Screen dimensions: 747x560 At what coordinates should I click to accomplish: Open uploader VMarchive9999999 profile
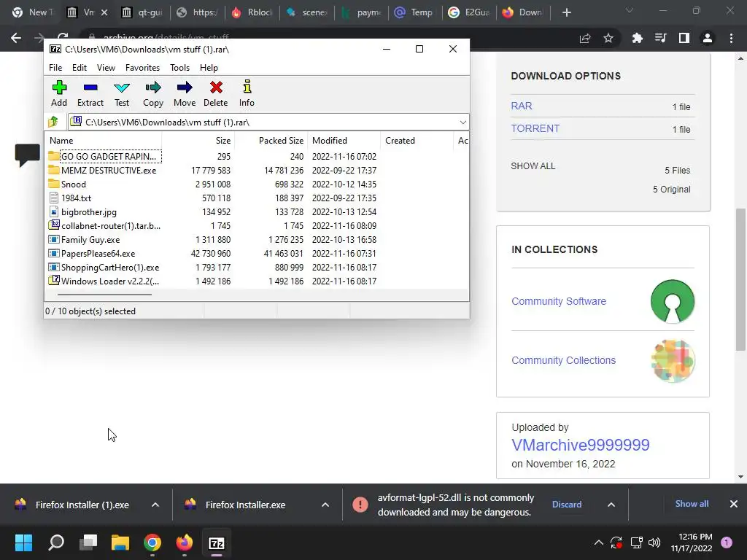580,445
